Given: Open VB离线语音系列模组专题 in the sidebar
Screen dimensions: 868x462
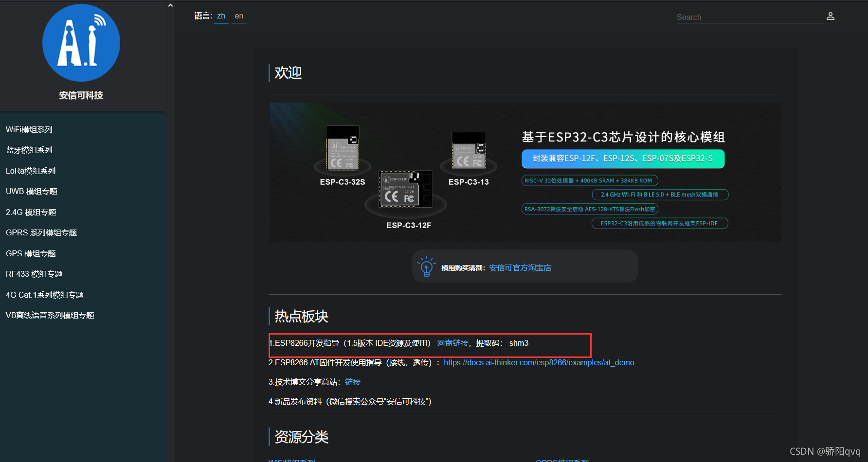Looking at the screenshot, I should [x=50, y=315].
